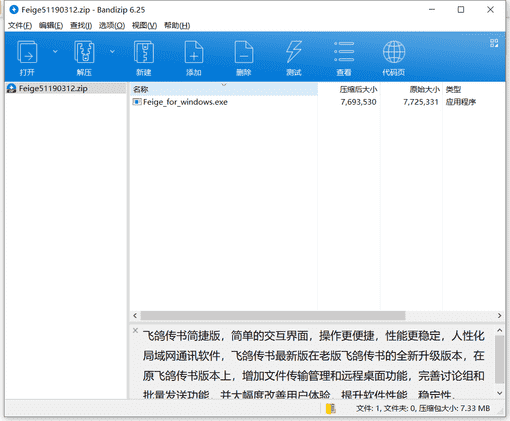
Task: Sort by compressed size (压缩后大小) column header
Action: pos(349,89)
